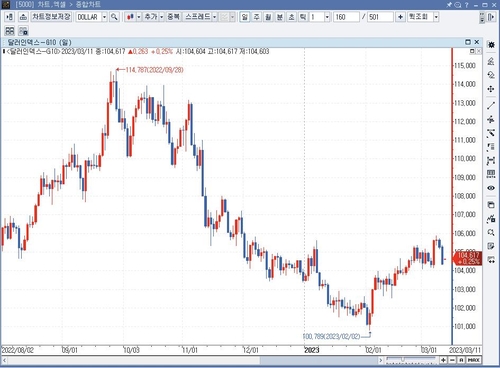Screen dimensions: 500x368
Task: Select the crosshair line tool below trend line
Action: [491, 119]
